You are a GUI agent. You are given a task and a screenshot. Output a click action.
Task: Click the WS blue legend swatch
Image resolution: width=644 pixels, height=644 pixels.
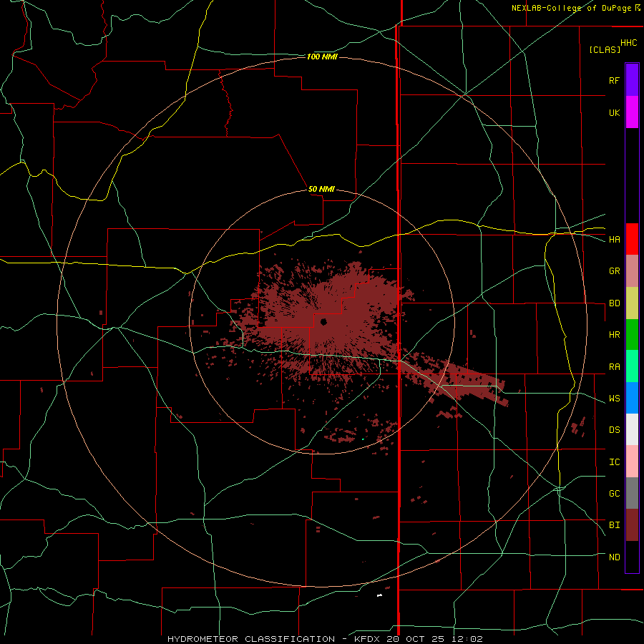point(632,398)
